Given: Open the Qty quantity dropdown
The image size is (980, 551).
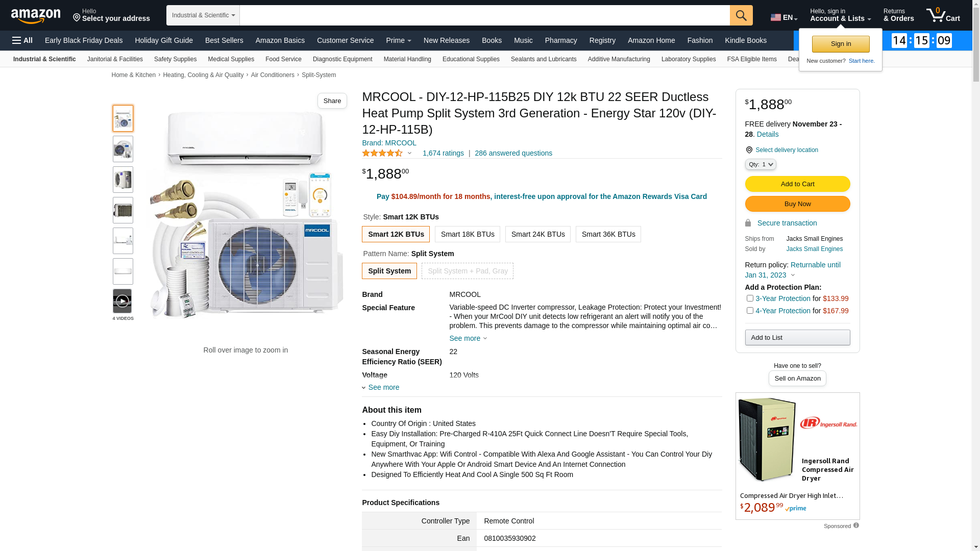Looking at the screenshot, I should tap(761, 164).
